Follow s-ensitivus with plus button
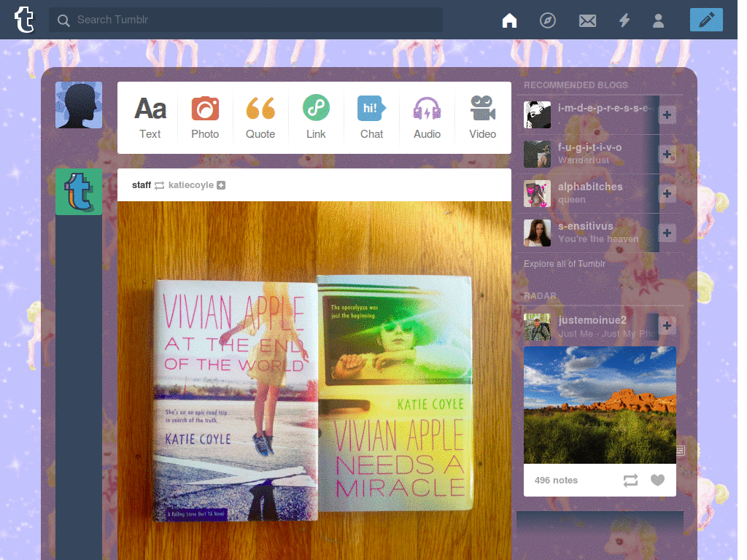 tap(667, 233)
